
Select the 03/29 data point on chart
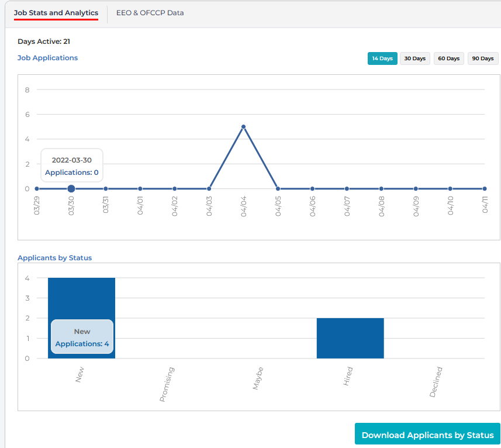click(x=37, y=189)
